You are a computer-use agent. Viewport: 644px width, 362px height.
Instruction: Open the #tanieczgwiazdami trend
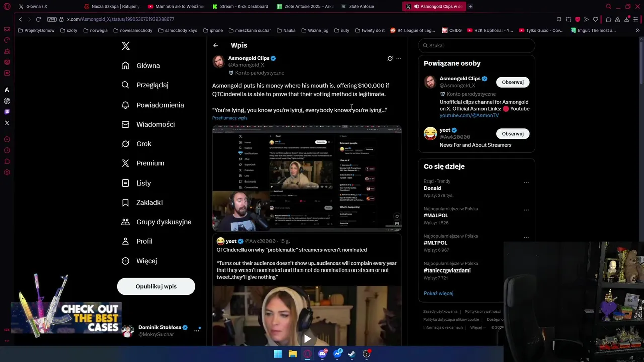pos(447,270)
